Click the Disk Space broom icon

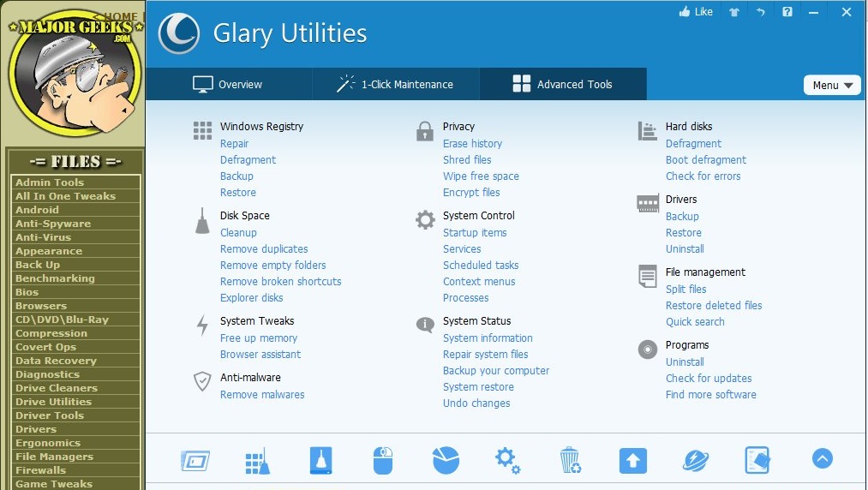point(202,220)
